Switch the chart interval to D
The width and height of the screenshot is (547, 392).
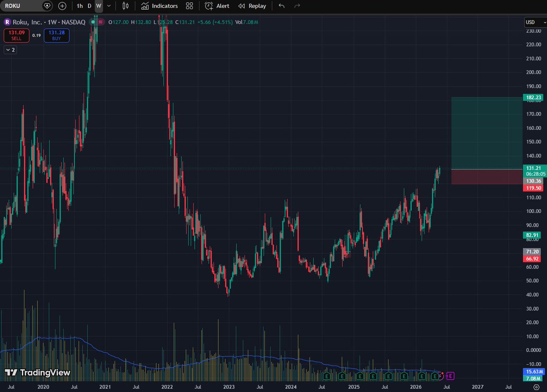[x=89, y=6]
